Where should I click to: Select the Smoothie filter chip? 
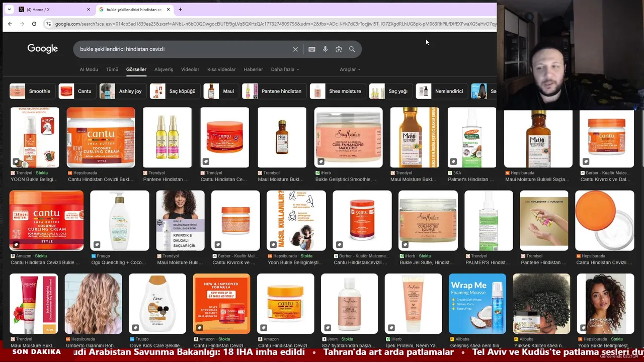coord(32,91)
